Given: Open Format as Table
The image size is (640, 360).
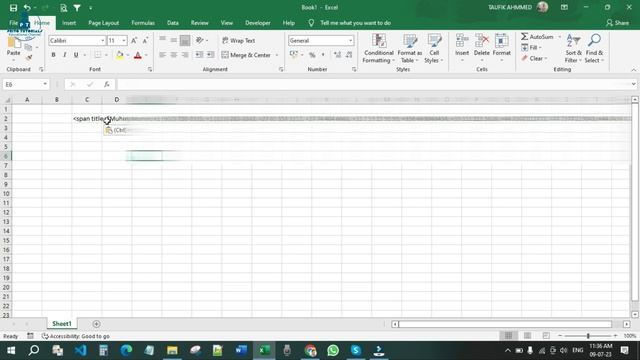Looking at the screenshot, I should coord(409,49).
